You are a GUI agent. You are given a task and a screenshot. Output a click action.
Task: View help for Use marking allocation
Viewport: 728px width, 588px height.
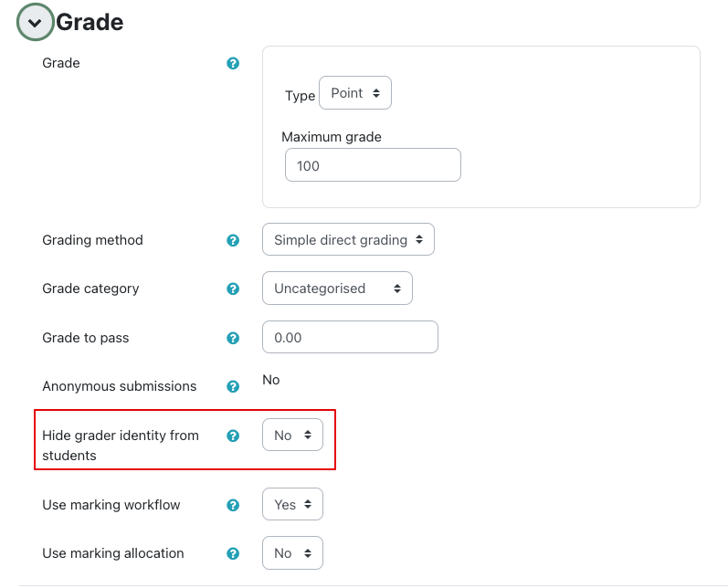click(233, 553)
